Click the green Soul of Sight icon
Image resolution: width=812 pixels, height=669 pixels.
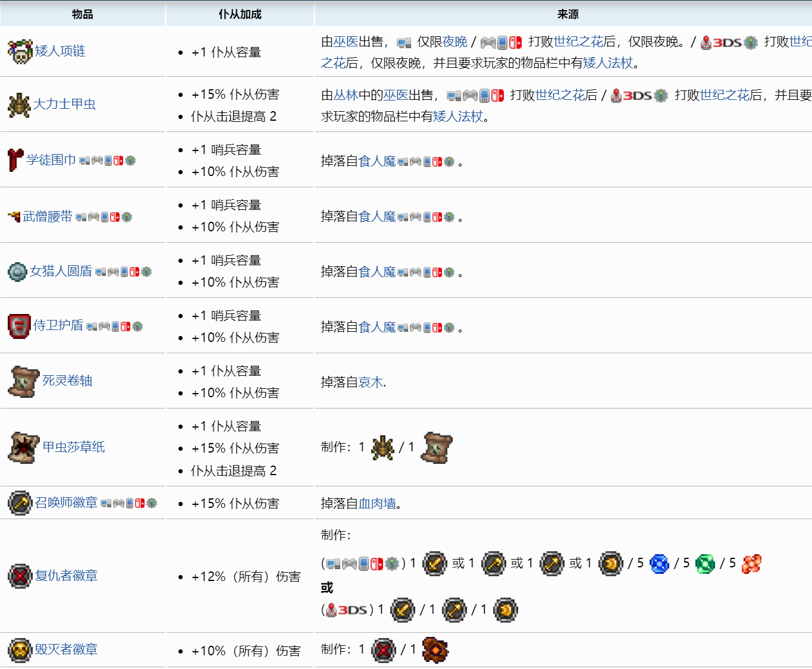(x=705, y=564)
